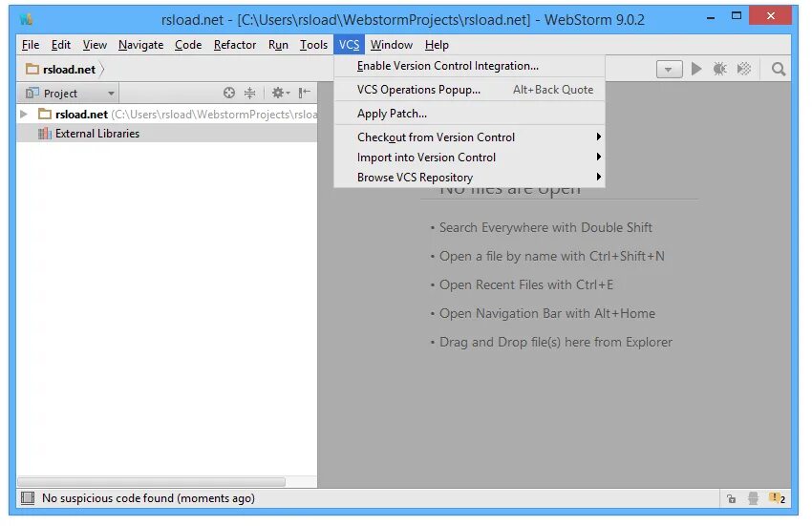The height and width of the screenshot is (526, 812).
Task: Click Scroll from Source target icon
Action: coord(229,93)
